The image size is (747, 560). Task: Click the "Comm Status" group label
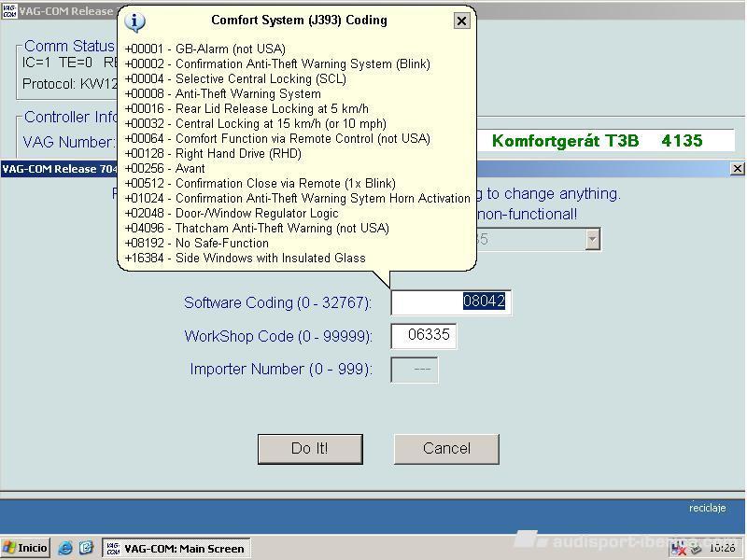(x=69, y=46)
